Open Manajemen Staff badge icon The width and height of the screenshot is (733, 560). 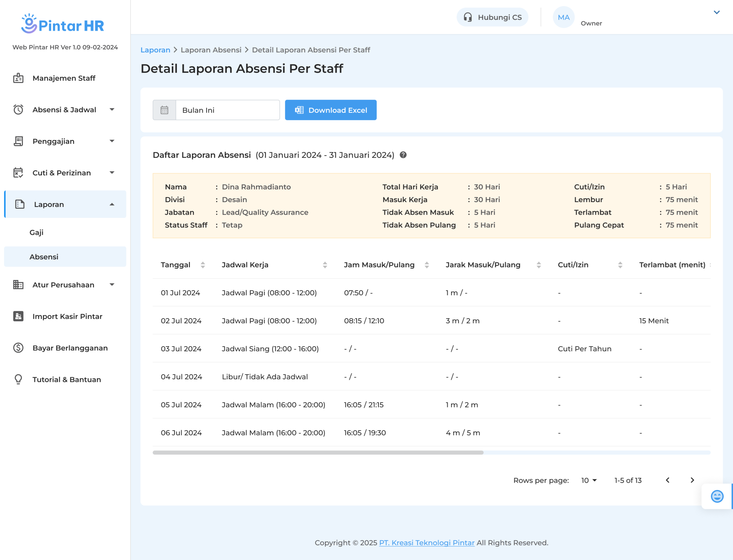(x=18, y=78)
